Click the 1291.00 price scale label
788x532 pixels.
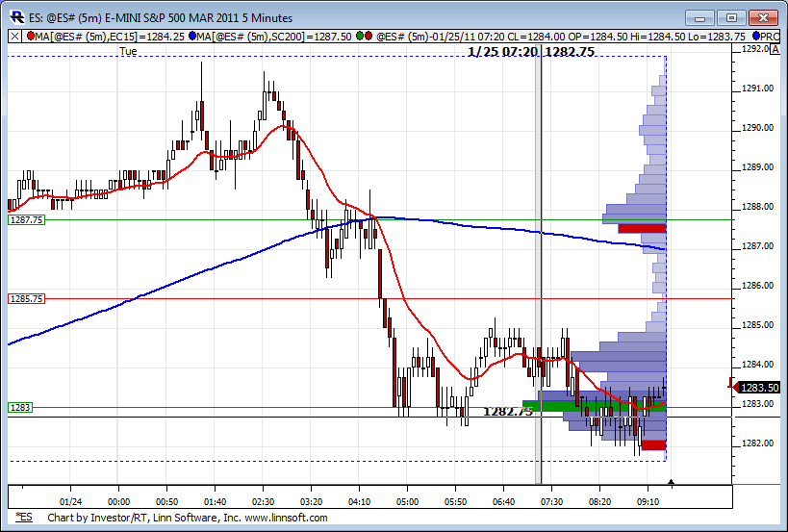[x=757, y=89]
